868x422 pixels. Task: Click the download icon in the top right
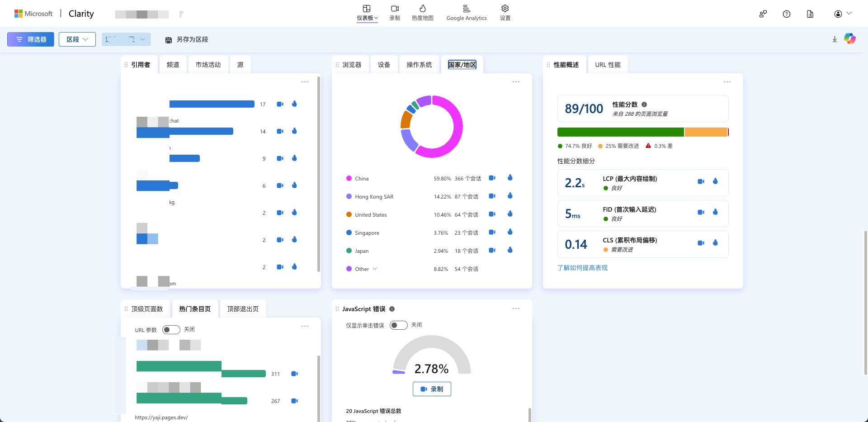click(x=835, y=39)
